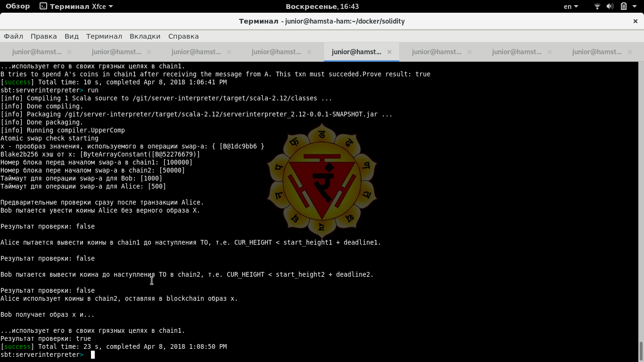The height and width of the screenshot is (362, 644).
Task: Click the final sbt:serverinterpreter prompt line
Action: point(48,354)
